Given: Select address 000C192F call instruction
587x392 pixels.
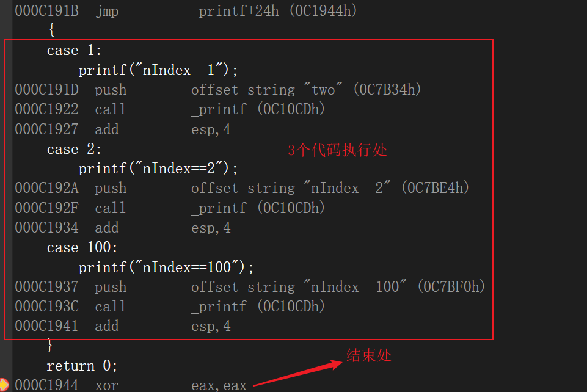Looking at the screenshot, I should [170, 208].
